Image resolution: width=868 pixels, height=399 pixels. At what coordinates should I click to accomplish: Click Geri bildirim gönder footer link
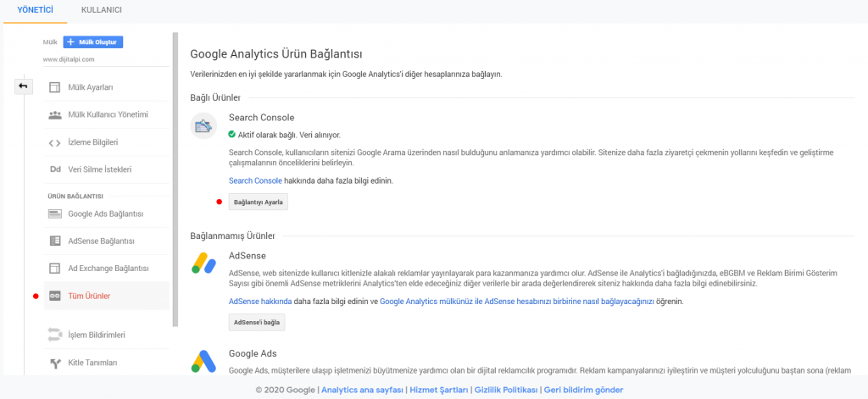(583, 391)
